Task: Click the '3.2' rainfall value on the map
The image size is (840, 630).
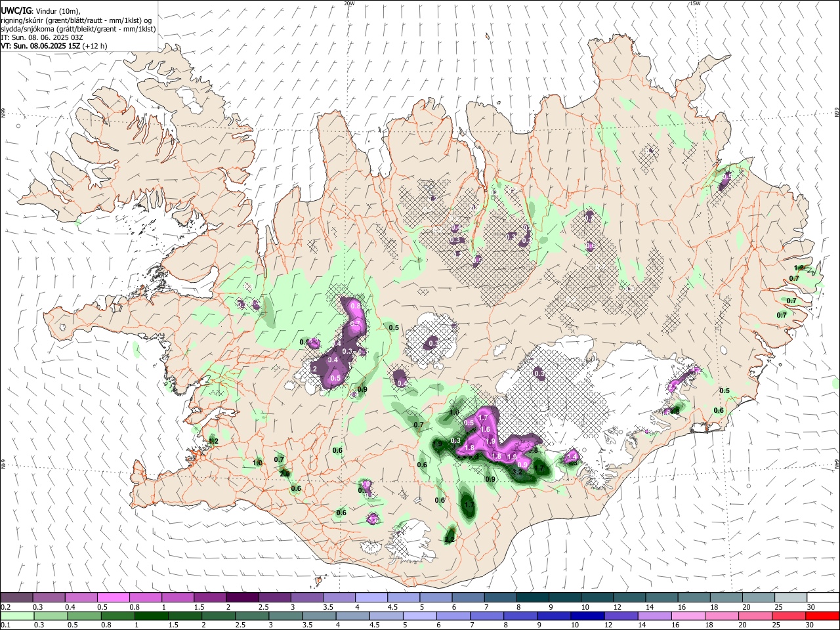Action: coord(517,472)
